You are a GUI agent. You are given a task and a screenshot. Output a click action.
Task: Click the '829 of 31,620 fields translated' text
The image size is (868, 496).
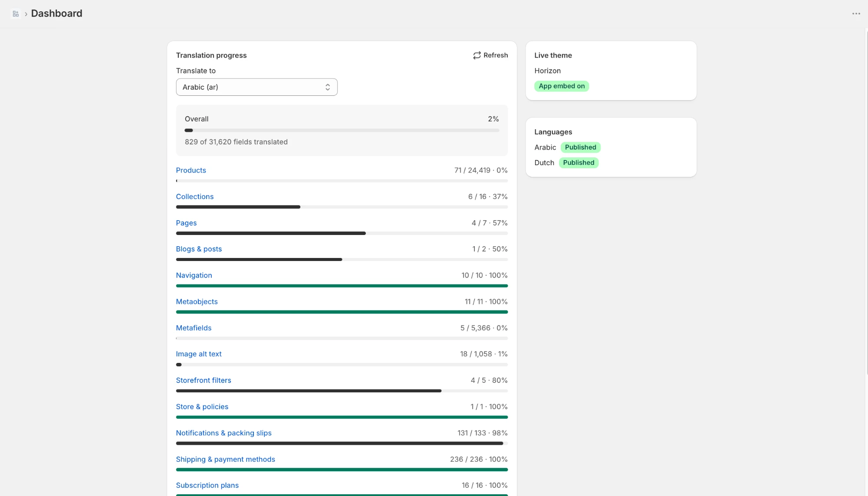click(236, 142)
